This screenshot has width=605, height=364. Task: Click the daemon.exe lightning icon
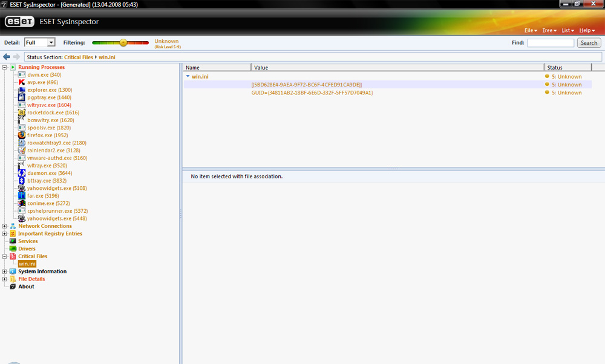pos(22,173)
